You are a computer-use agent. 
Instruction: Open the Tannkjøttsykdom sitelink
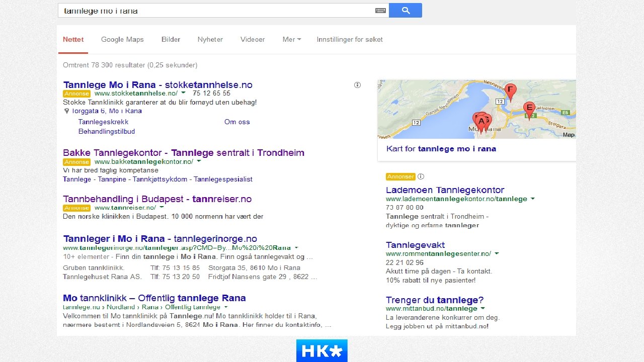(x=160, y=179)
